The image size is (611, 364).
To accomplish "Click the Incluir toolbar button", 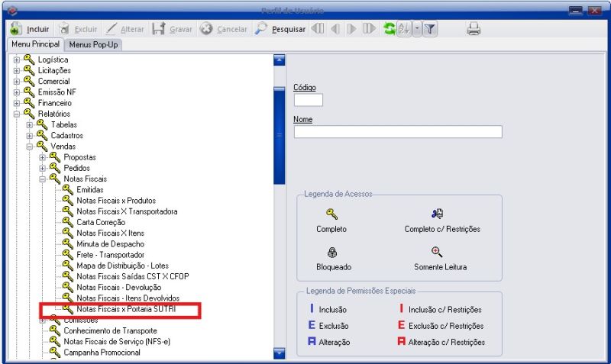I will point(31,29).
